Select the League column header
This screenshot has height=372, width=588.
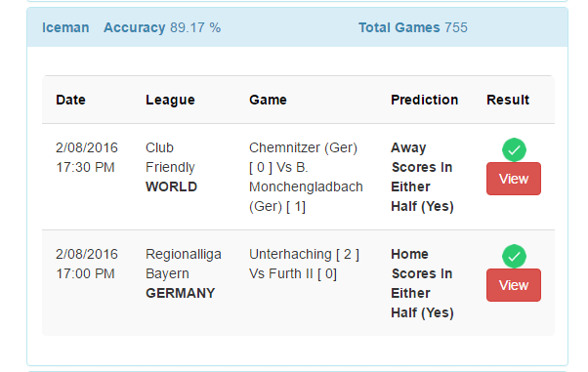coord(170,100)
